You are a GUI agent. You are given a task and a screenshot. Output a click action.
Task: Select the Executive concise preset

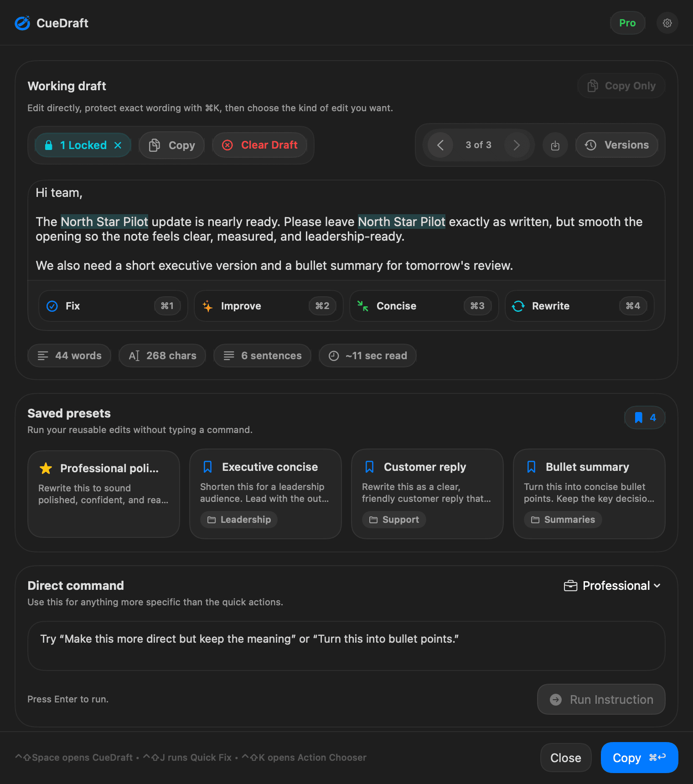[x=265, y=494]
